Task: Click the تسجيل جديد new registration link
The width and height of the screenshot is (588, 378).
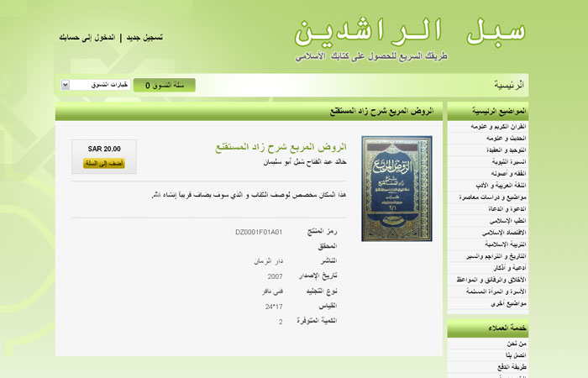Action: click(x=144, y=38)
